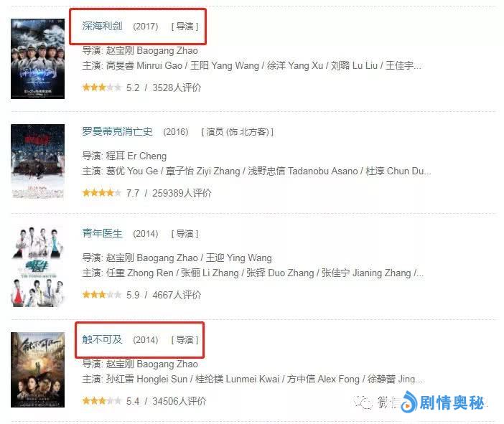Click the 青年医生 poster thumbnail
504x424 pixels.
[37, 266]
